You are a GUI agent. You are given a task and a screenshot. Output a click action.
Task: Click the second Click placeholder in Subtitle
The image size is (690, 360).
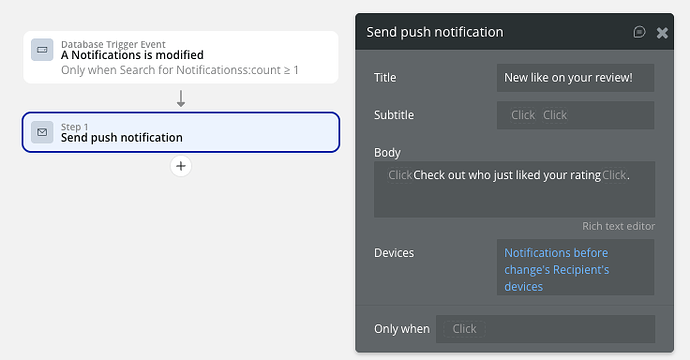tap(555, 115)
